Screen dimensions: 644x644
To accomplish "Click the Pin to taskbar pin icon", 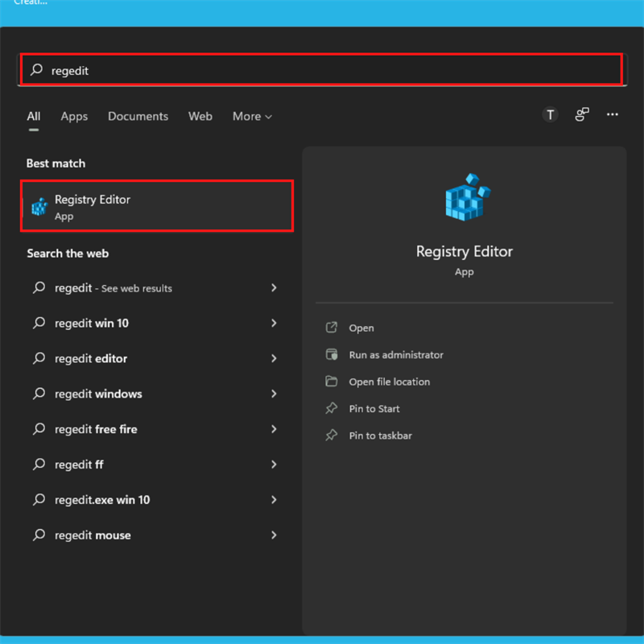I will (x=332, y=435).
